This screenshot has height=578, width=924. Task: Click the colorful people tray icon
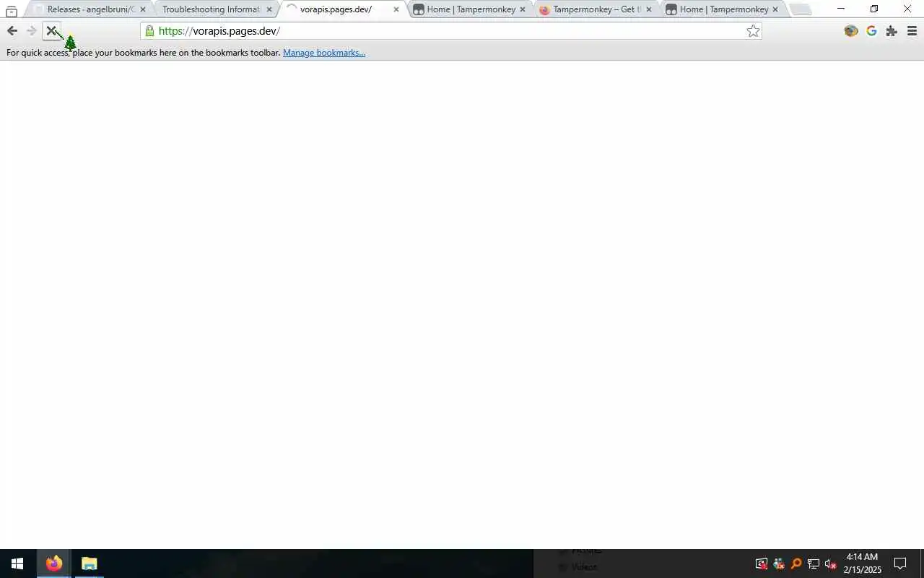tap(778, 564)
